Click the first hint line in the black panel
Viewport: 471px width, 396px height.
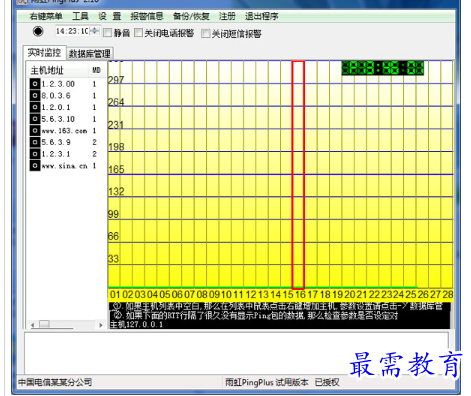[x=278, y=306]
